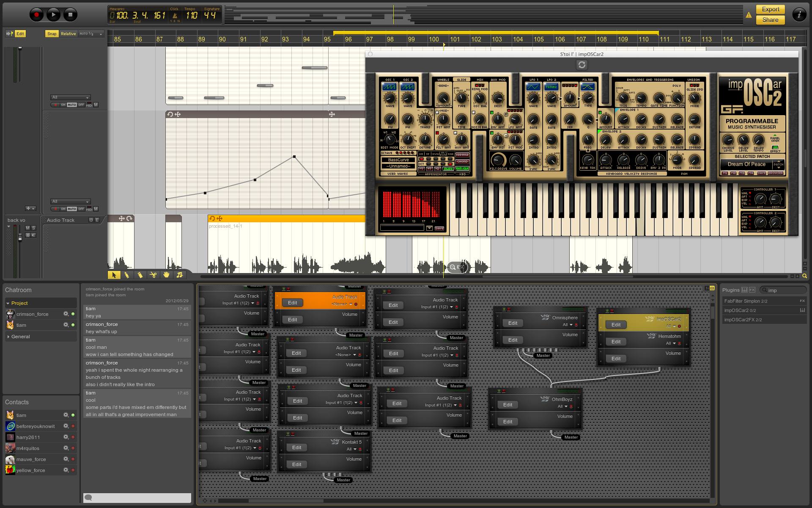Click the Export button

pos(770,9)
